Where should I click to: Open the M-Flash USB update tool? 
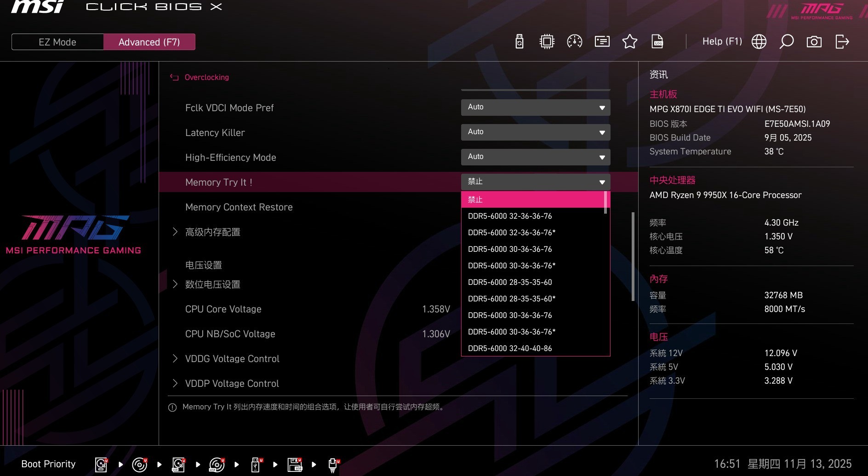(x=519, y=41)
